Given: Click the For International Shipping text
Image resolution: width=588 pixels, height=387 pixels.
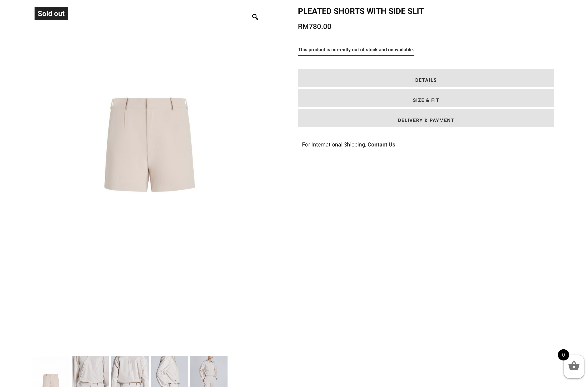Looking at the screenshot, I should [334, 144].
